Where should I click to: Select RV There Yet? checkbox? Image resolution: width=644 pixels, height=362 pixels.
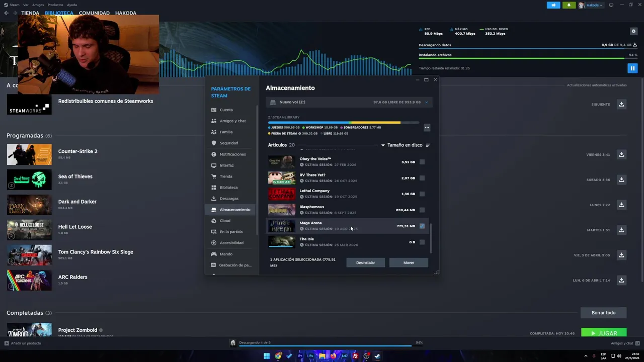422,178
